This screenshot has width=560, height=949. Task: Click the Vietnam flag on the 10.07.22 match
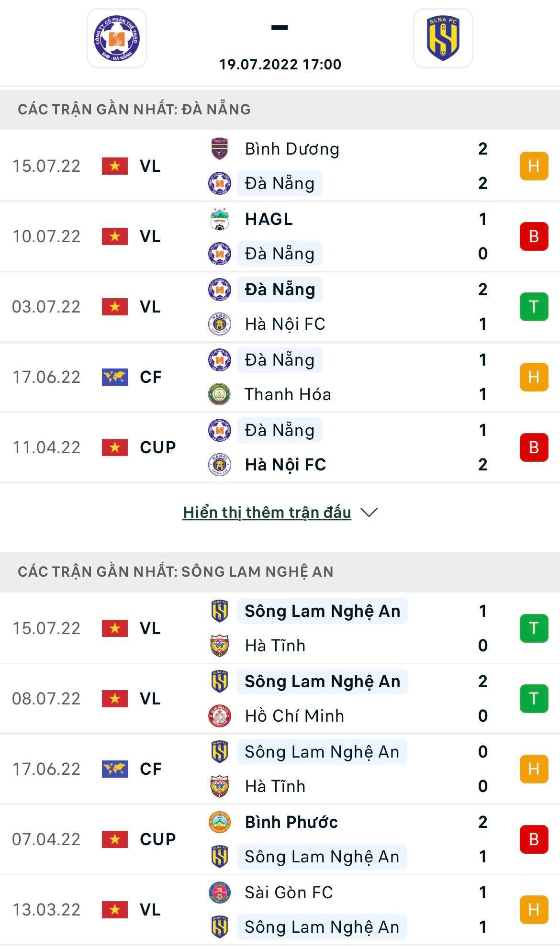pos(115,236)
